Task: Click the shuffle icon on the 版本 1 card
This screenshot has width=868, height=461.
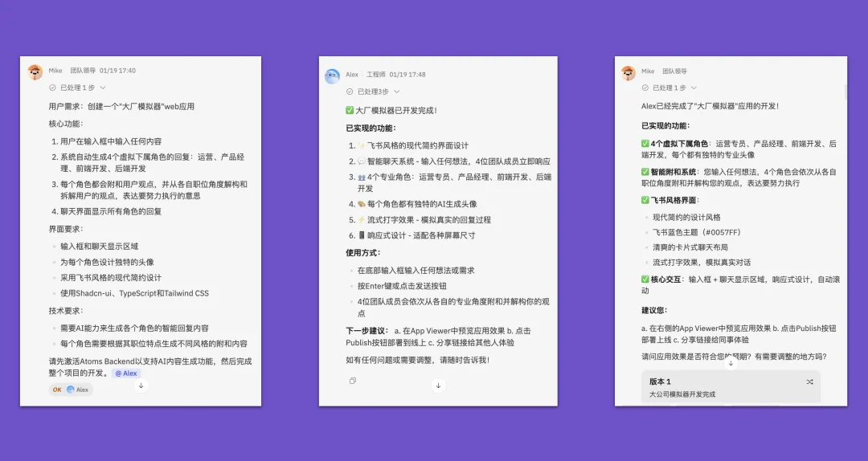Action: (809, 381)
